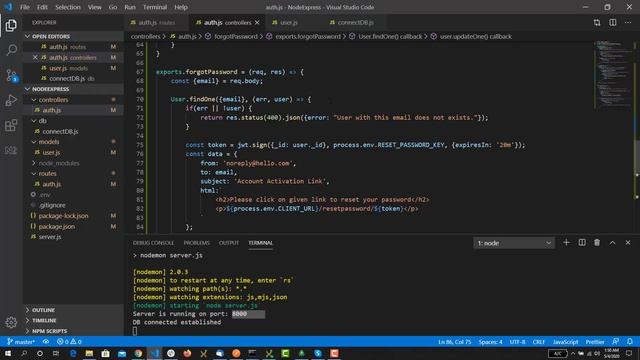
Task: Change the JavaScript language mode in status bar
Action: (565, 342)
